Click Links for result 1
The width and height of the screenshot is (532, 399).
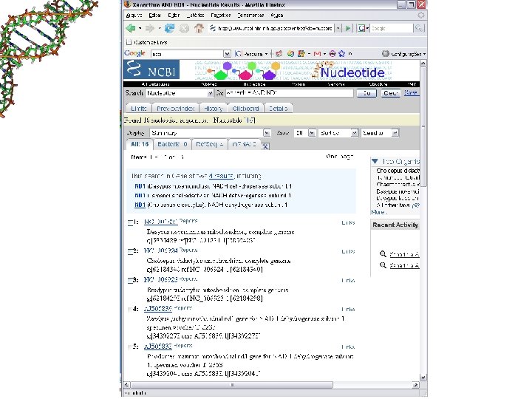(x=348, y=222)
